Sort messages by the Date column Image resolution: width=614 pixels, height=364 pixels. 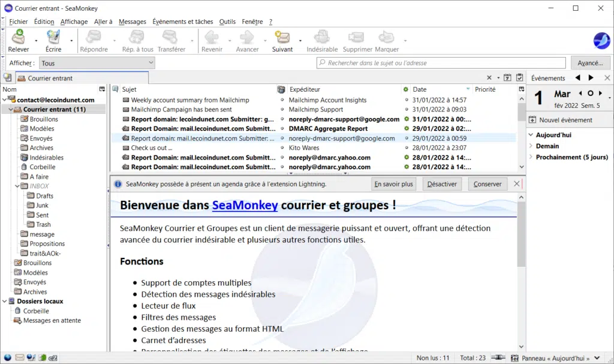coord(441,89)
